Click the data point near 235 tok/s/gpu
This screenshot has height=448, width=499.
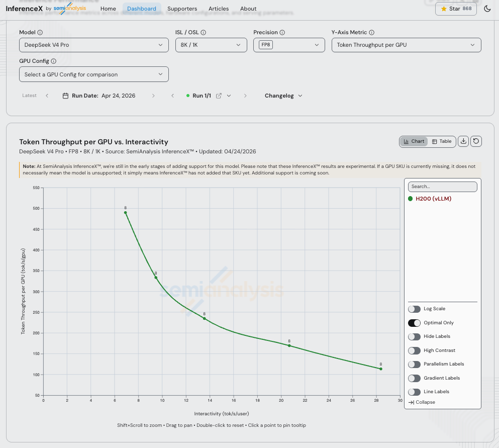pos(205,318)
